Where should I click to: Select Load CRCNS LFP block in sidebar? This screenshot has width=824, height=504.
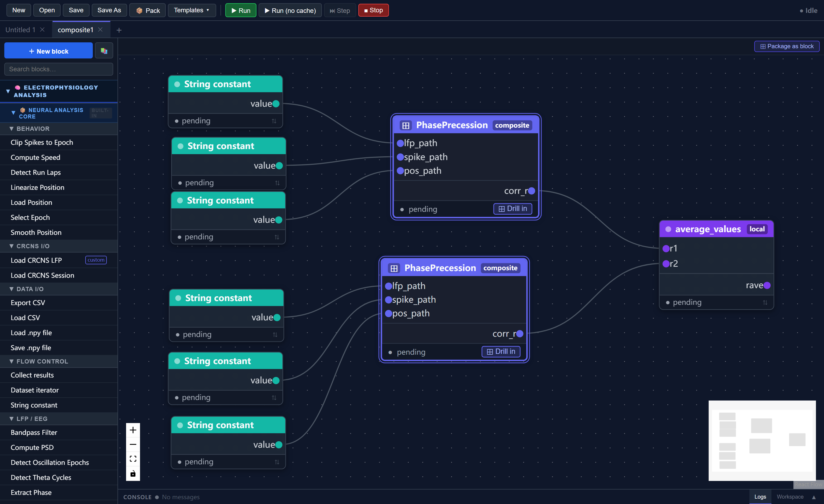58,260
